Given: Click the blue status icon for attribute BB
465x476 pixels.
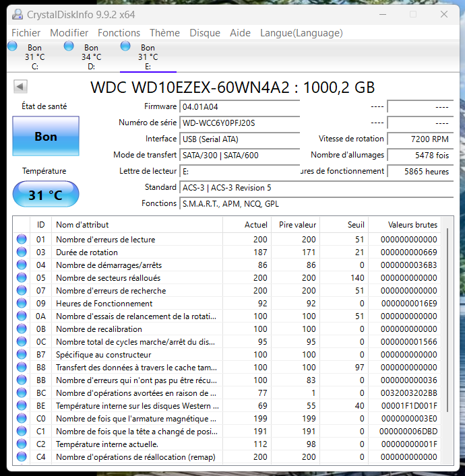Looking at the screenshot, I should point(22,380).
